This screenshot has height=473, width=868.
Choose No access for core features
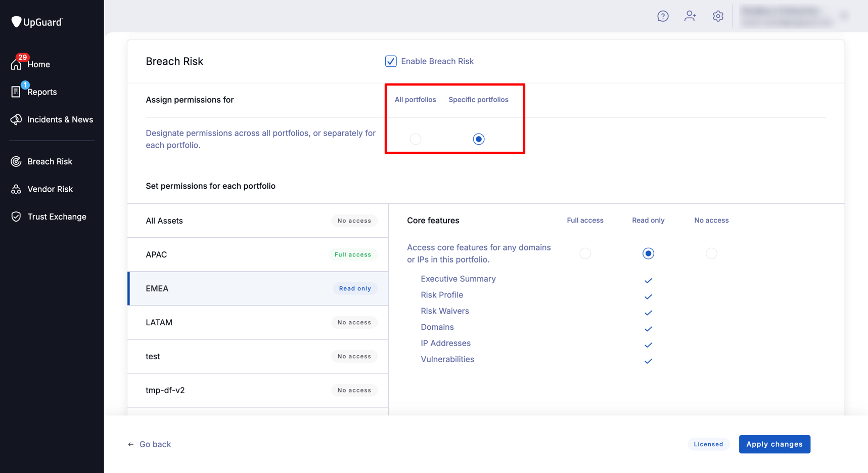pos(711,253)
